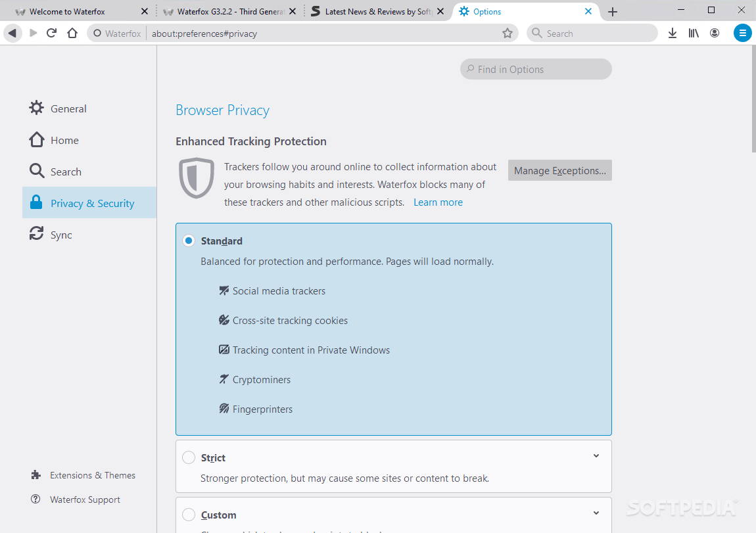Screen dimensions: 756x533
Task: Open the General settings category
Action: coord(89,108)
